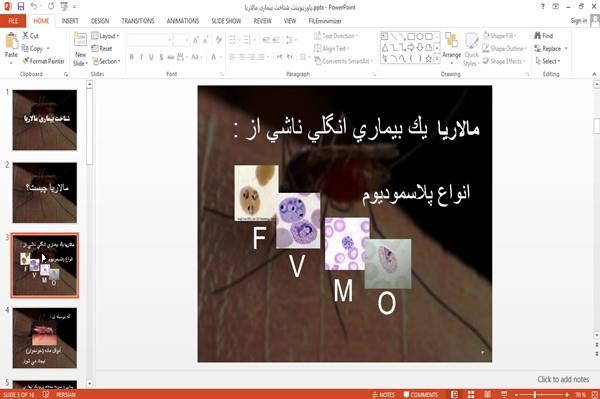The height and width of the screenshot is (399, 600).
Task: Switch to the SLIDE SHOW tab
Action: pyautogui.click(x=226, y=21)
